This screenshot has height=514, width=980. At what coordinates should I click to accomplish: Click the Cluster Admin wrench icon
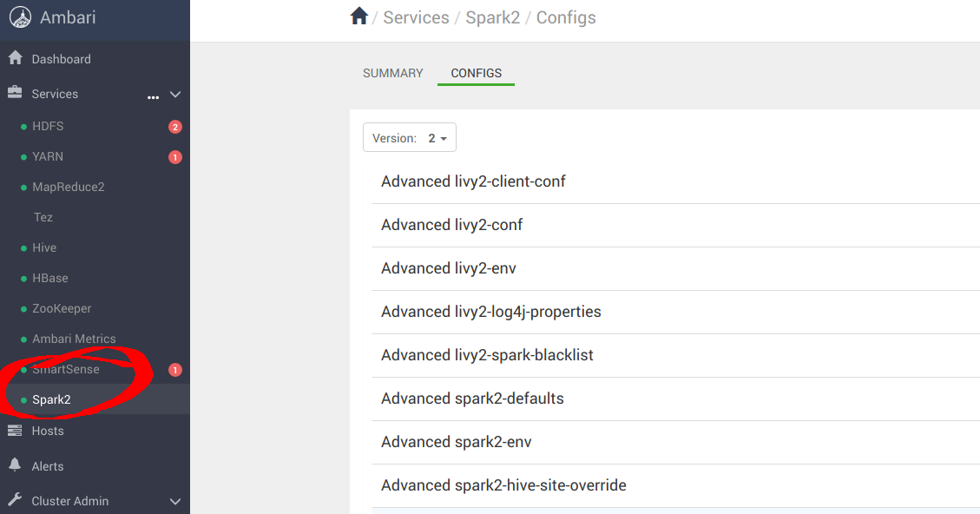pyautogui.click(x=14, y=500)
